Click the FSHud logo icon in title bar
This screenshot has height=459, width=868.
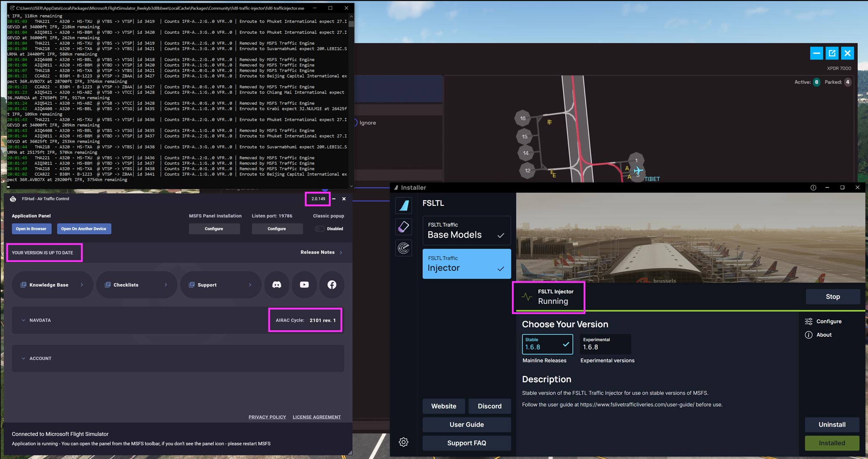click(13, 199)
